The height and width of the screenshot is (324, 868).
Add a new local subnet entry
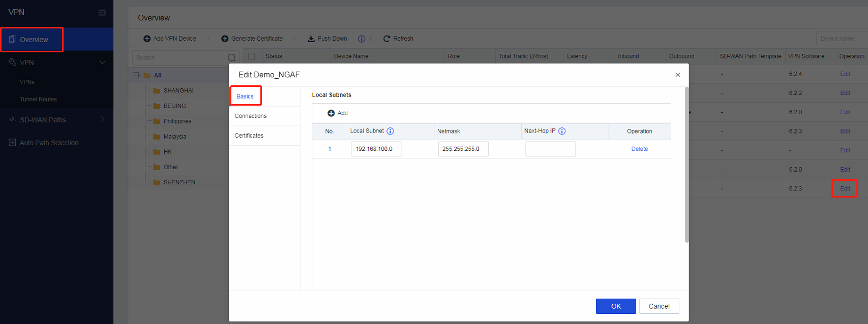pos(338,113)
